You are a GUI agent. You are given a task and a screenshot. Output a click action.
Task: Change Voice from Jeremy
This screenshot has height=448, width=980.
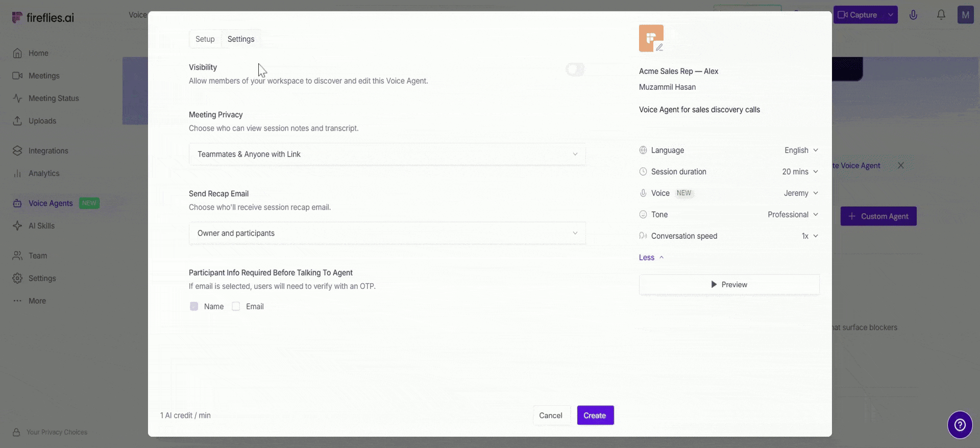[x=801, y=193]
